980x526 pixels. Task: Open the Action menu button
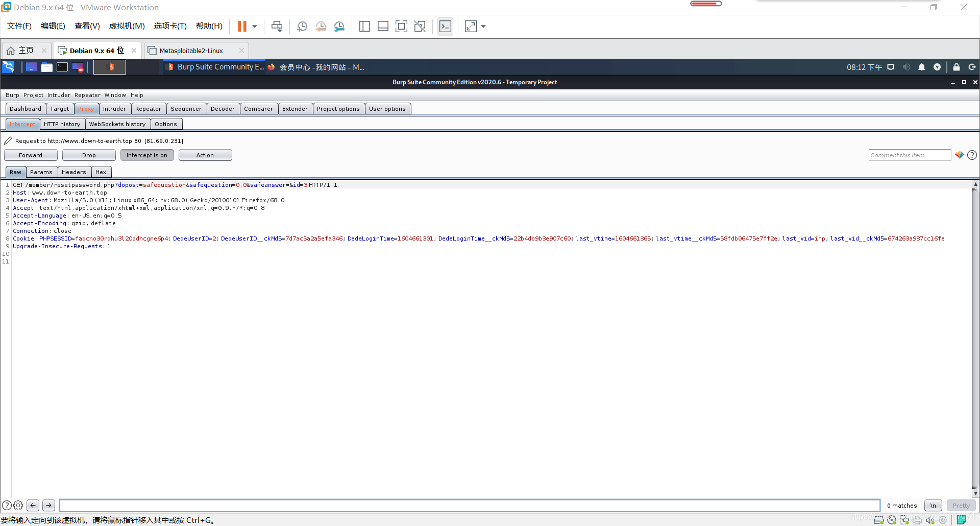tap(205, 155)
